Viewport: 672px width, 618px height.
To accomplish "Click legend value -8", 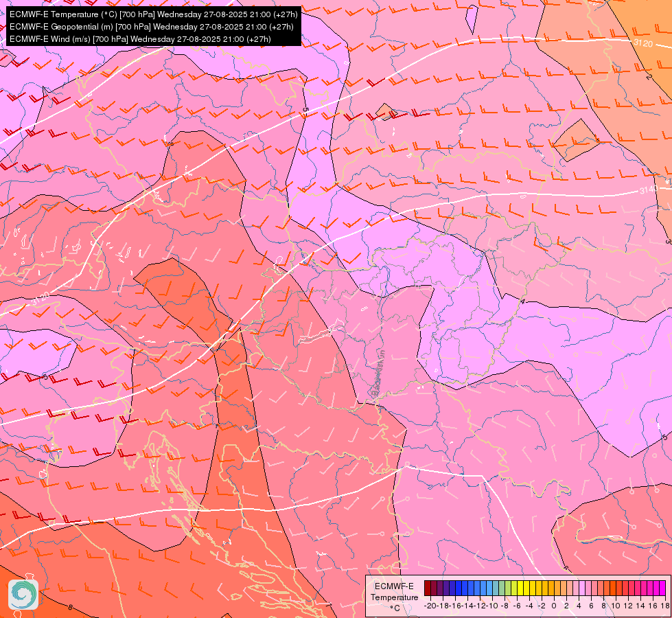I will pyautogui.click(x=505, y=606).
